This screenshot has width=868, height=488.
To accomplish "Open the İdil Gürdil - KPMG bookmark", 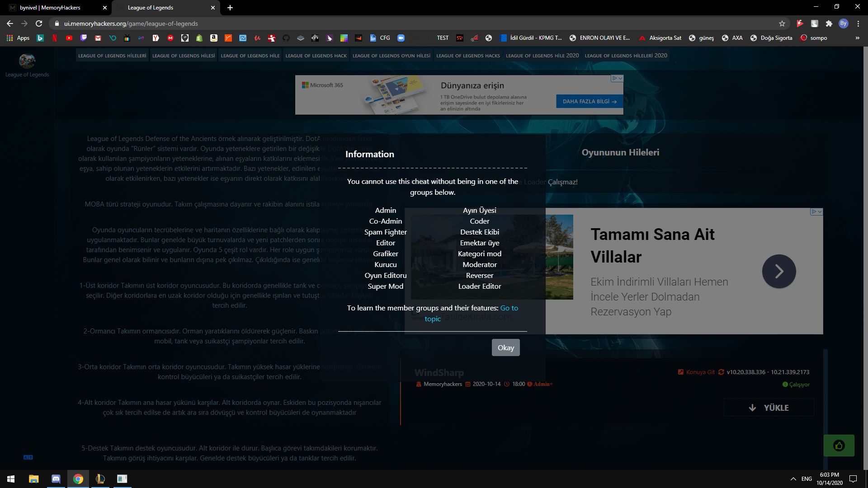I will point(531,38).
